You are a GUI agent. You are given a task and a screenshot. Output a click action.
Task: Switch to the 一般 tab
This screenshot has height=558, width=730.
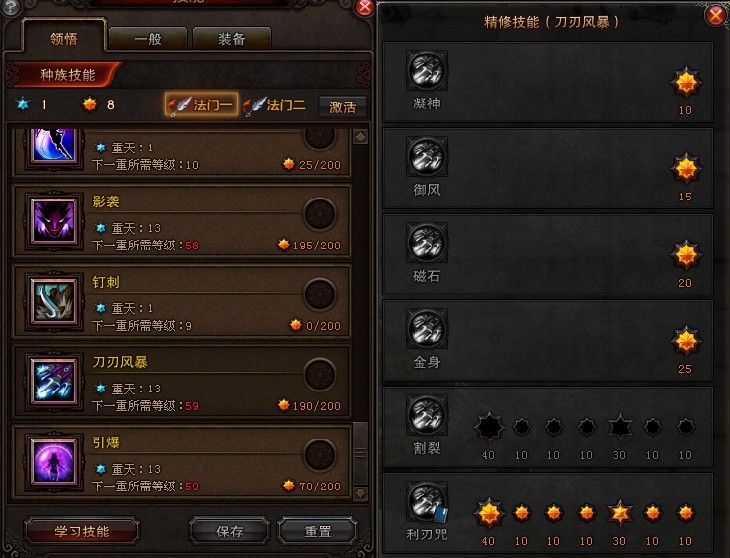click(x=148, y=39)
